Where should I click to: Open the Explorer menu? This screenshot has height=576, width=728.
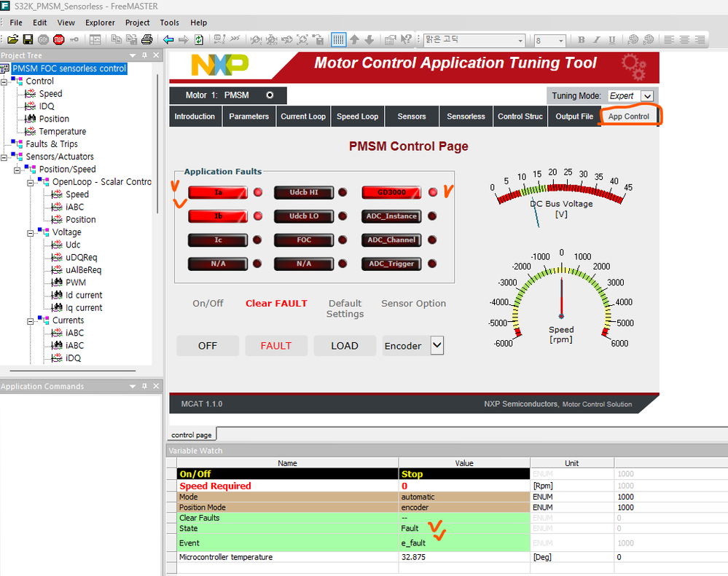[x=100, y=23]
